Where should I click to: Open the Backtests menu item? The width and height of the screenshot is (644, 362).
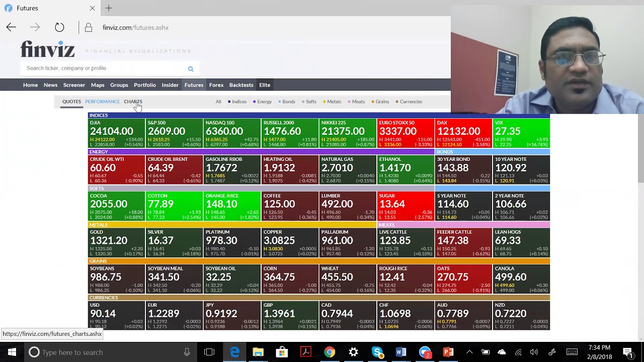242,85
